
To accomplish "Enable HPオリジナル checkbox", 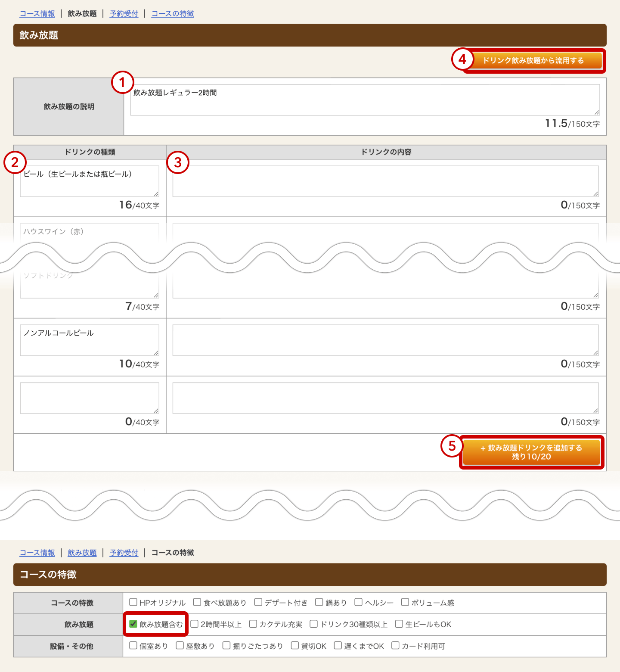I will pos(133,602).
